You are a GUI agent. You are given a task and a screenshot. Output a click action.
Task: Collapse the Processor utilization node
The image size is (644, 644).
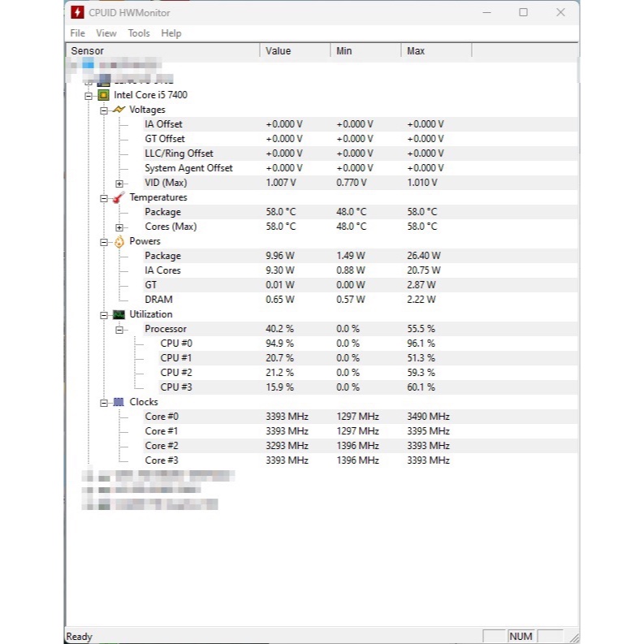(119, 330)
